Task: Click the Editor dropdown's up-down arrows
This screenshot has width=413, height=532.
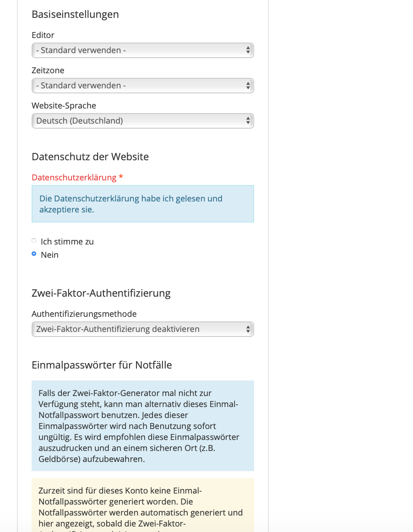Action: [248, 50]
